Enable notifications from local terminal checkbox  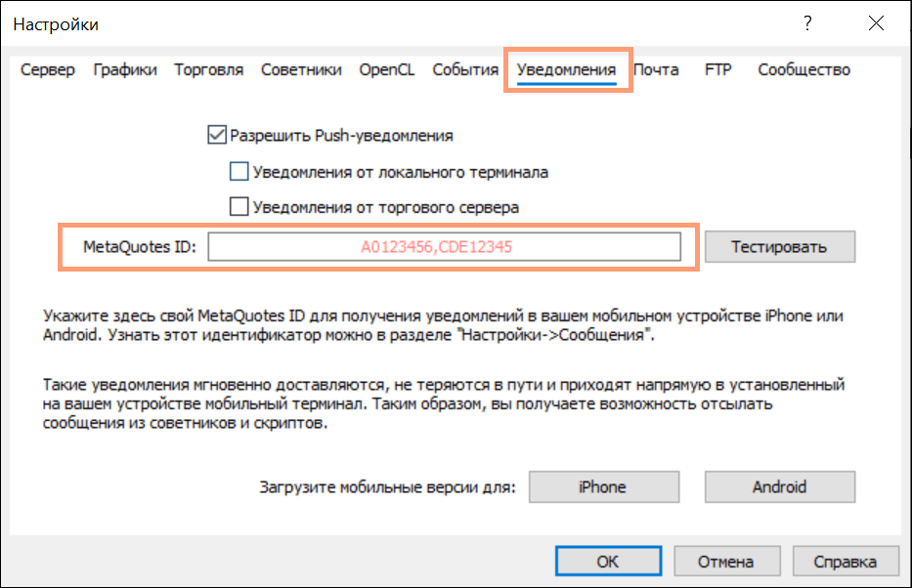click(x=239, y=172)
